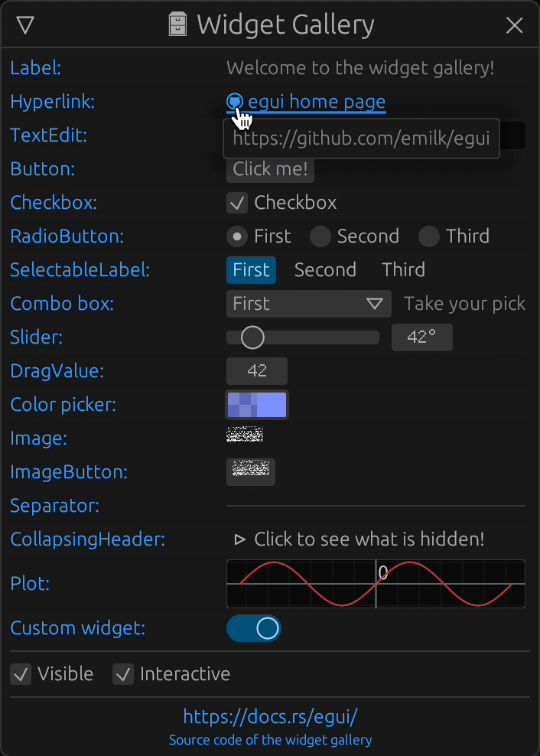
Task: Open the Color picker swatch
Action: tap(257, 405)
